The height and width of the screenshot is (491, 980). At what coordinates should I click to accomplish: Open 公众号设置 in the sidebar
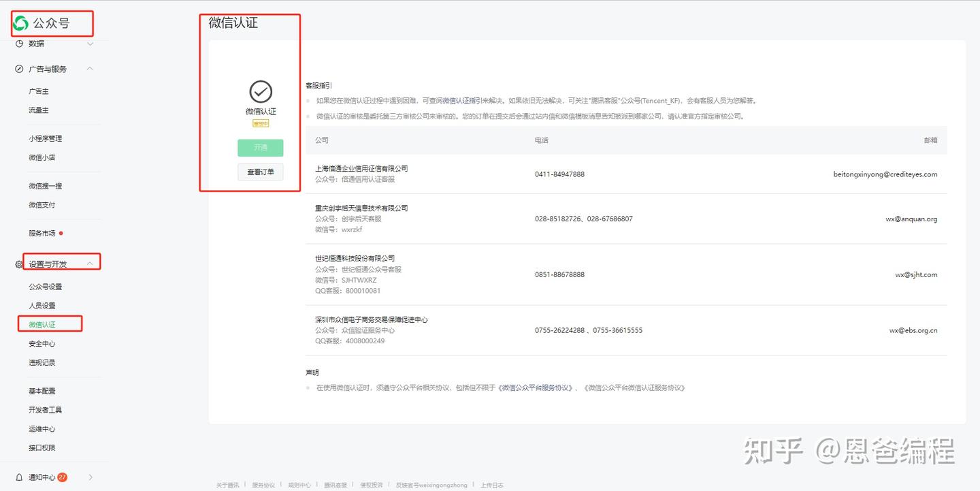45,287
